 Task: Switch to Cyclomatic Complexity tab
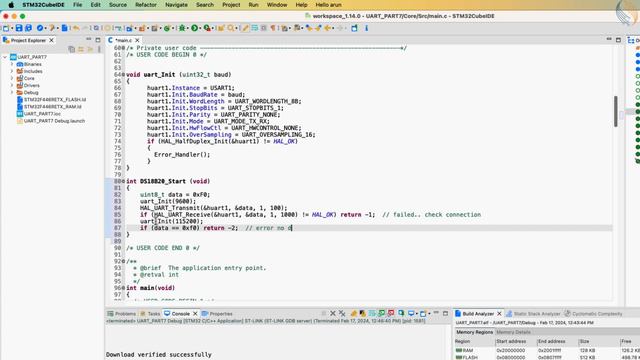click(x=593, y=313)
